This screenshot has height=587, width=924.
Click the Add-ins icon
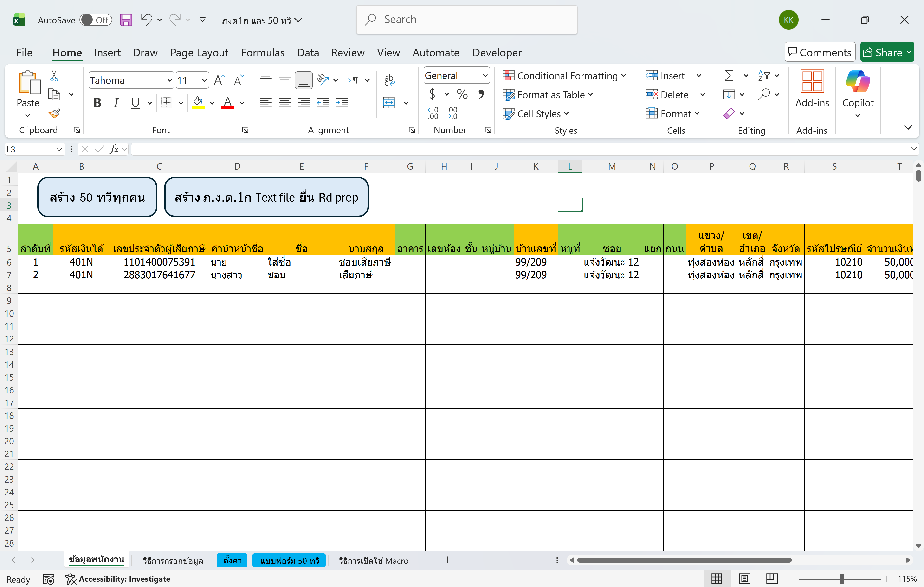pyautogui.click(x=812, y=88)
